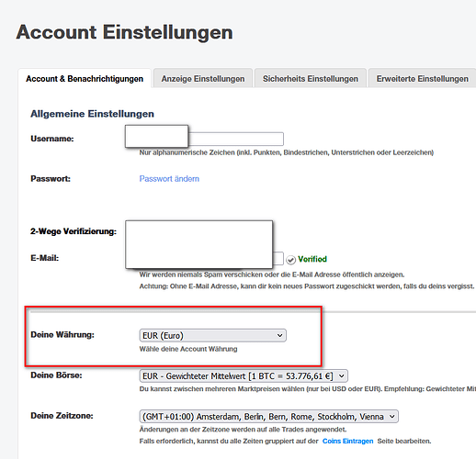Click the E-Mail label
Image resolution: width=476 pixels, height=459 pixels.
[x=45, y=258]
